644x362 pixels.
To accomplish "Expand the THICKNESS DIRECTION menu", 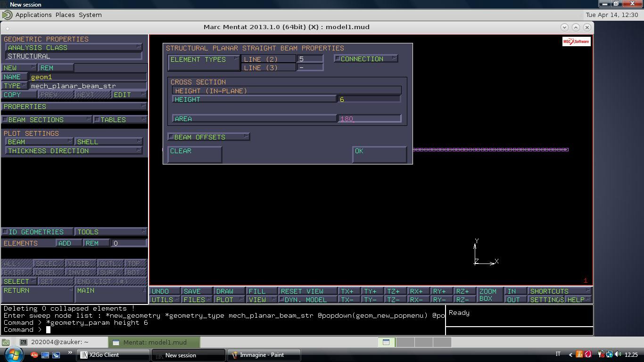I will point(74,151).
